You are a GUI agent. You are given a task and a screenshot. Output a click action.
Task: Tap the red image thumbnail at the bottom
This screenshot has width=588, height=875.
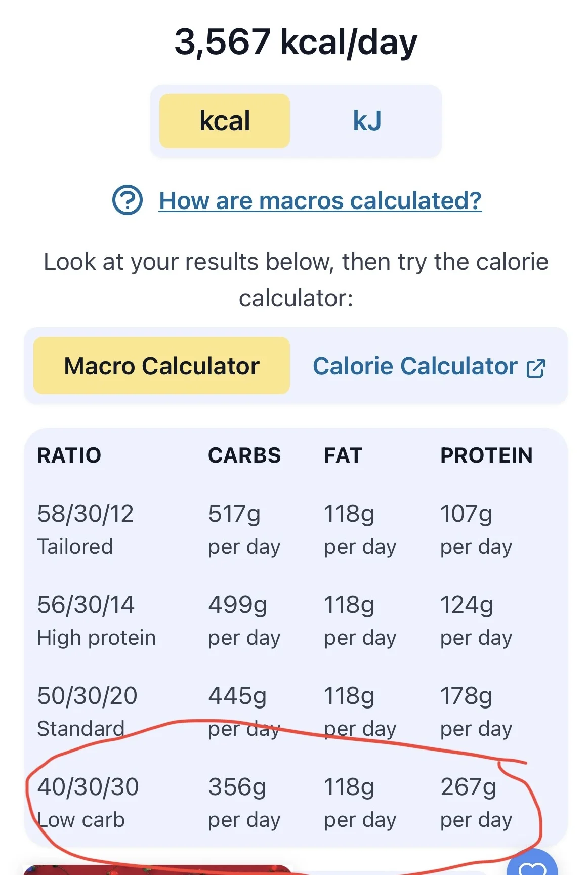[157, 870]
